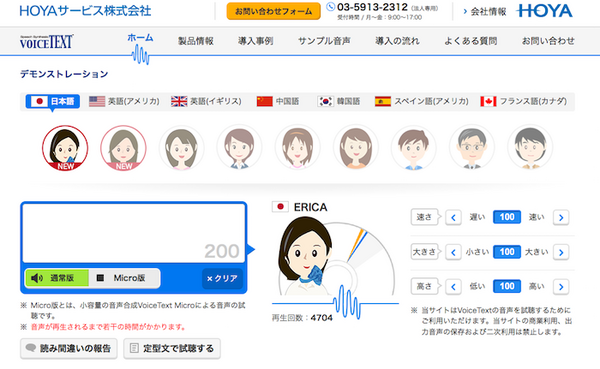Open よくある質問 menu item
The image size is (600, 369).
pyautogui.click(x=471, y=41)
